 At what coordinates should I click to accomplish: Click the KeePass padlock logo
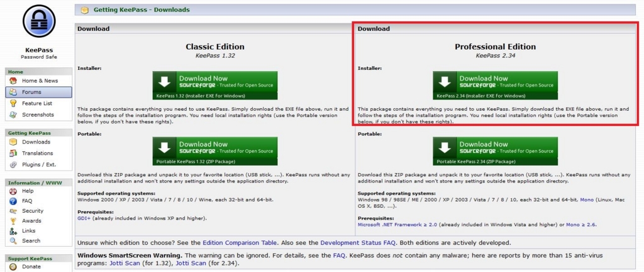click(39, 21)
